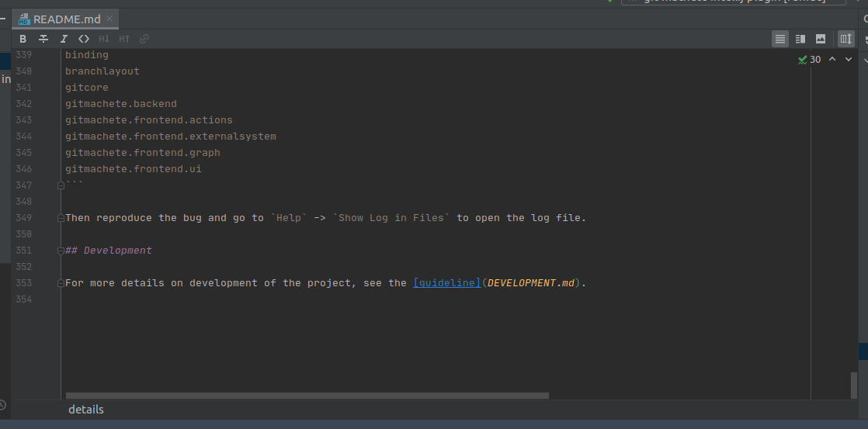Click the MD file icon on README tab

(24, 19)
